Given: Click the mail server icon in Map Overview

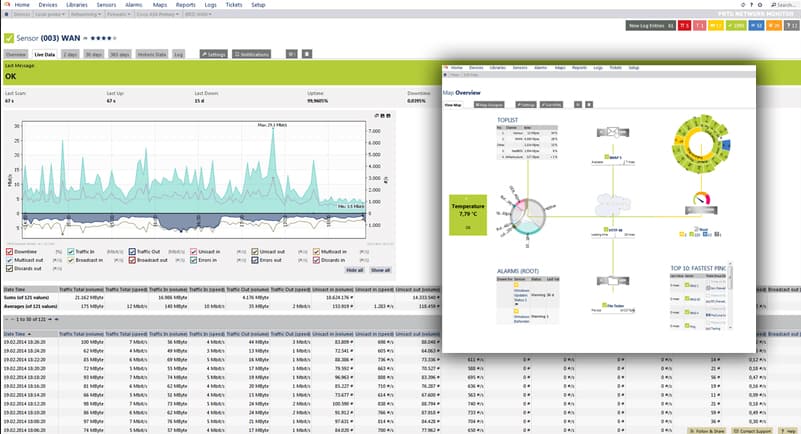Looking at the screenshot, I should tap(612, 133).
